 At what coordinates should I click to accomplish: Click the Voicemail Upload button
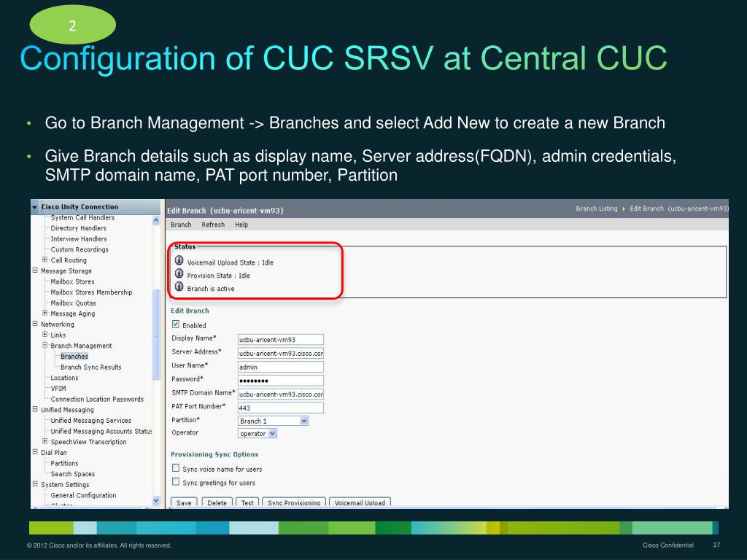(x=360, y=503)
